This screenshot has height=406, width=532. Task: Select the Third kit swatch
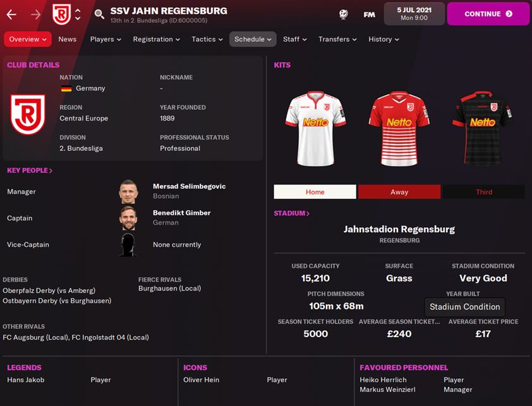point(484,192)
